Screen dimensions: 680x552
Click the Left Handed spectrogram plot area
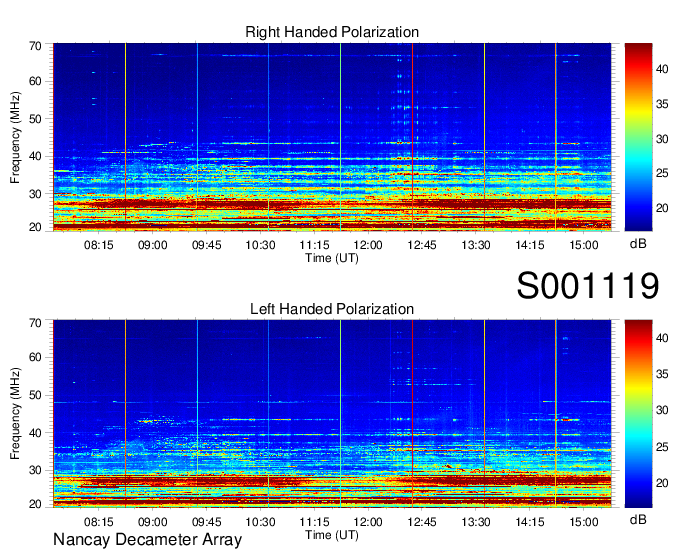click(x=332, y=414)
